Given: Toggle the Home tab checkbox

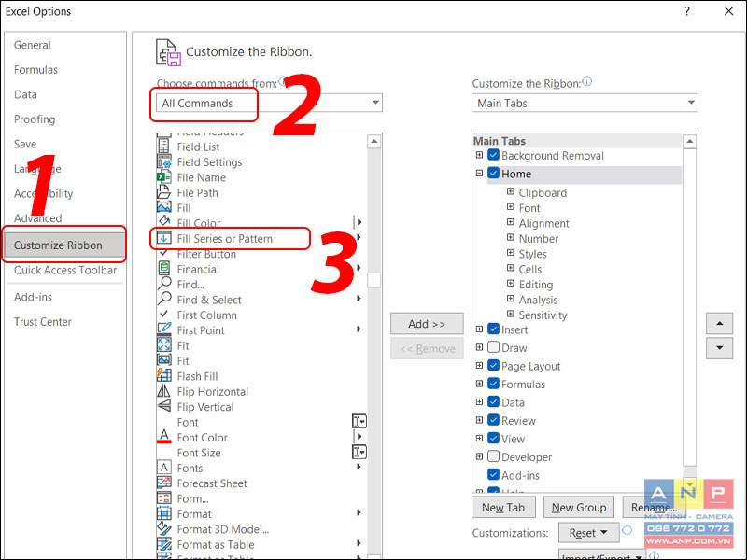Looking at the screenshot, I should tap(494, 174).
